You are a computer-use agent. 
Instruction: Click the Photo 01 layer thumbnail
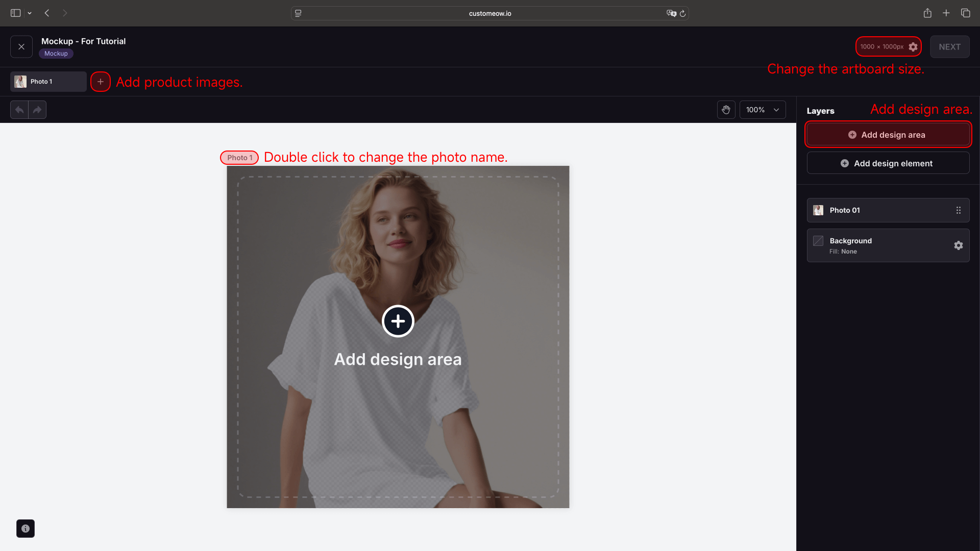818,210
